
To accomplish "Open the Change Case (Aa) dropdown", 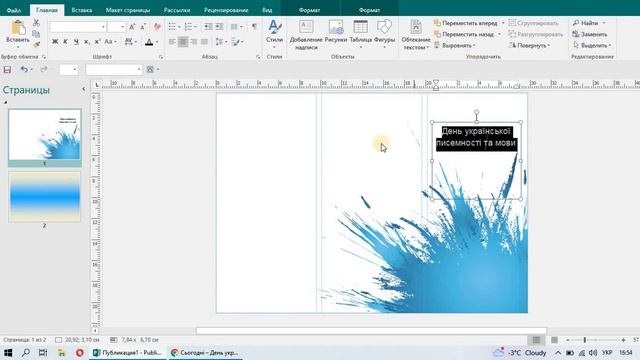I will click(x=110, y=42).
